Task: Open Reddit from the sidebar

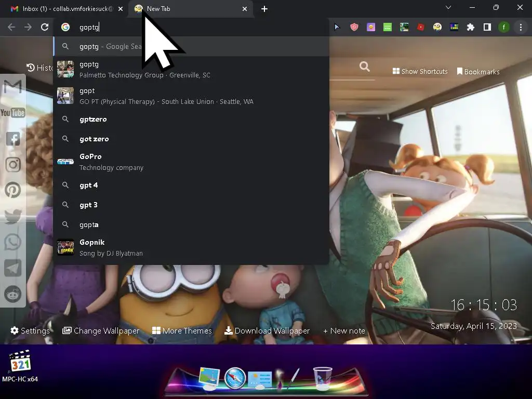Action: pyautogui.click(x=13, y=294)
